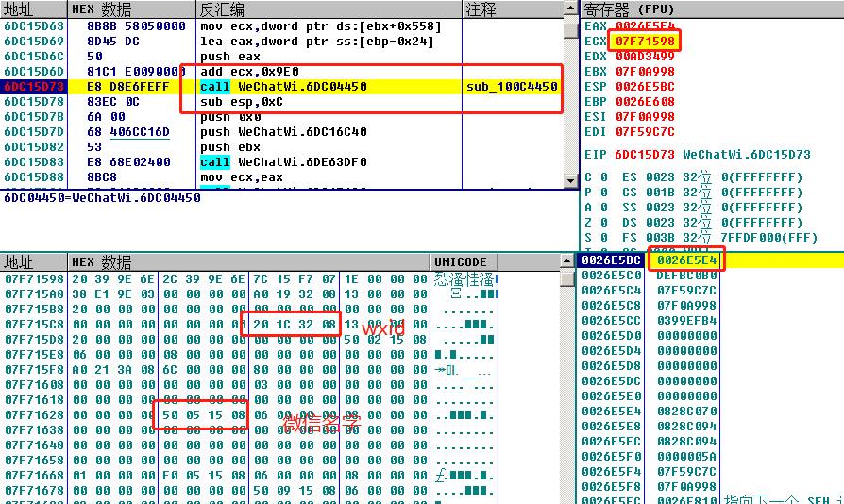Viewport: 844px width, 504px height.
Task: Select the push eax instruction
Action: pos(230,57)
